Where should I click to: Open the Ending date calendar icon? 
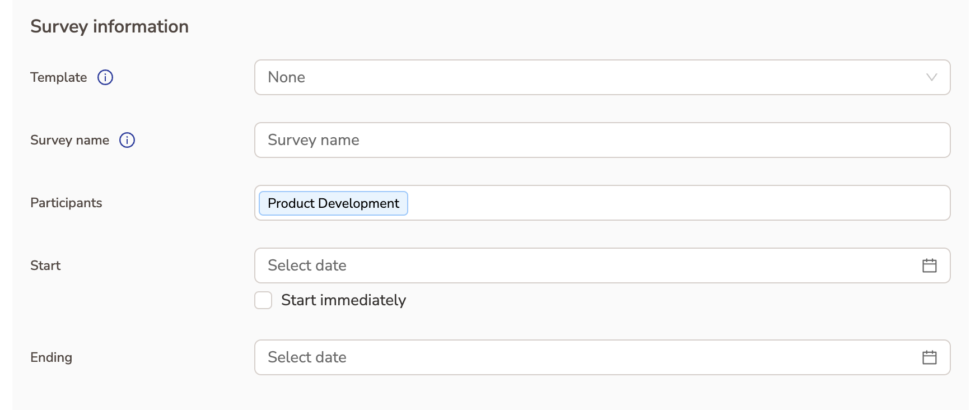click(x=929, y=357)
